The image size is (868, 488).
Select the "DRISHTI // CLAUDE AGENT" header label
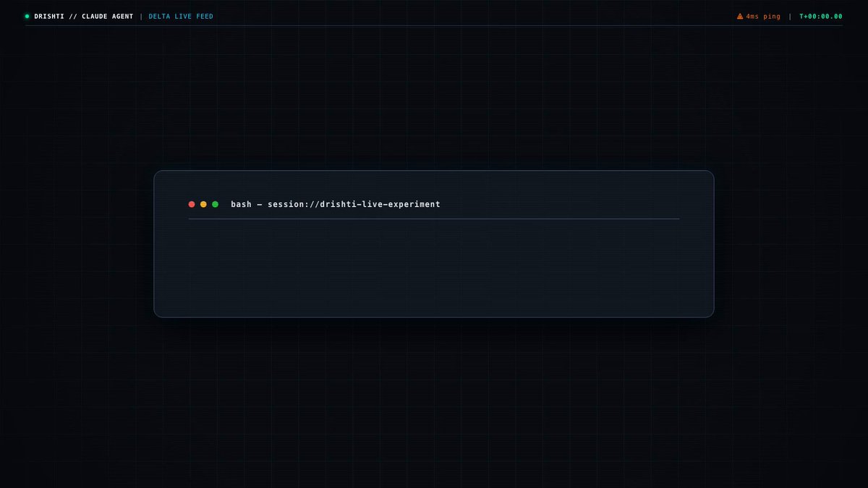click(84, 16)
